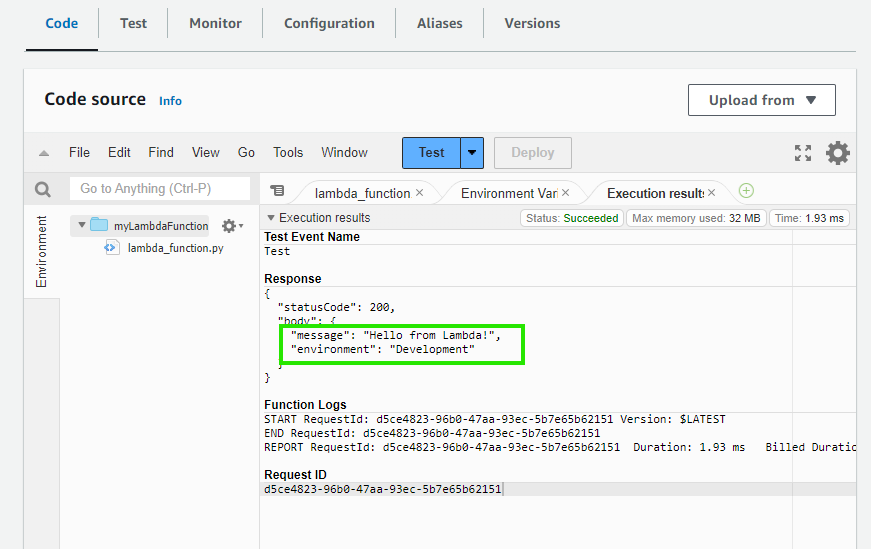The height and width of the screenshot is (549, 871).
Task: Open the Test button dropdown arrow
Action: [x=473, y=153]
